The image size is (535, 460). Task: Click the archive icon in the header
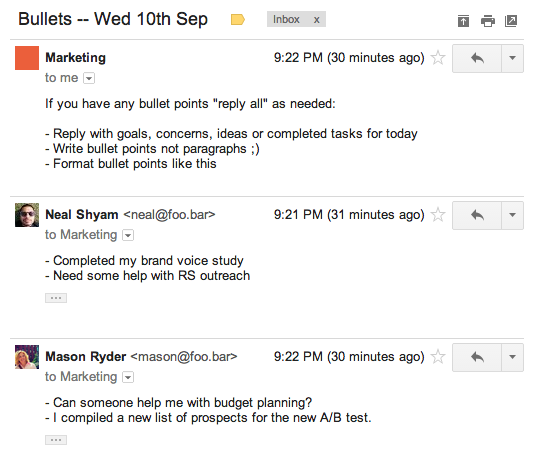pos(463,21)
